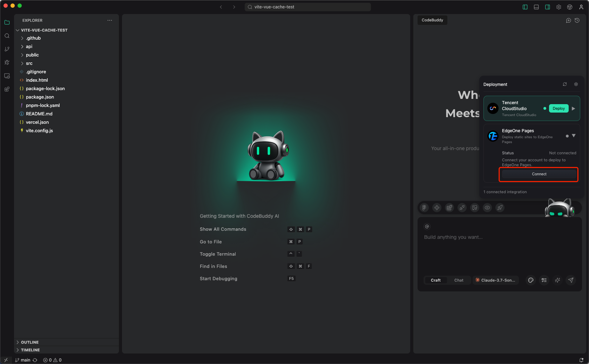Expand the OUTLINE section
589x364 pixels.
30,342
